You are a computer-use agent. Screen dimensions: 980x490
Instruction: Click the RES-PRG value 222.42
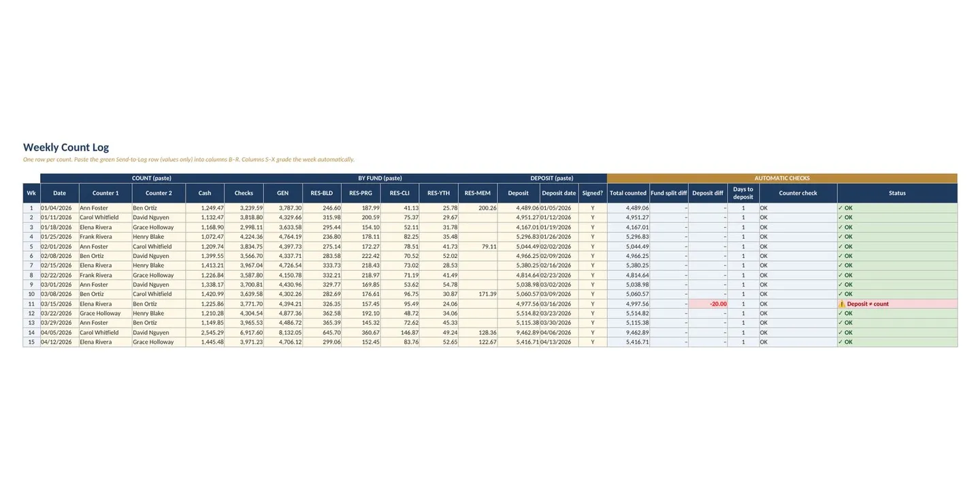[x=361, y=256]
